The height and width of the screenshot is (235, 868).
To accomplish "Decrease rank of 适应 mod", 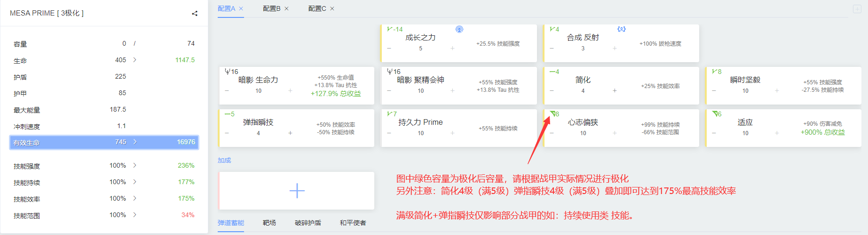I will click(x=714, y=133).
